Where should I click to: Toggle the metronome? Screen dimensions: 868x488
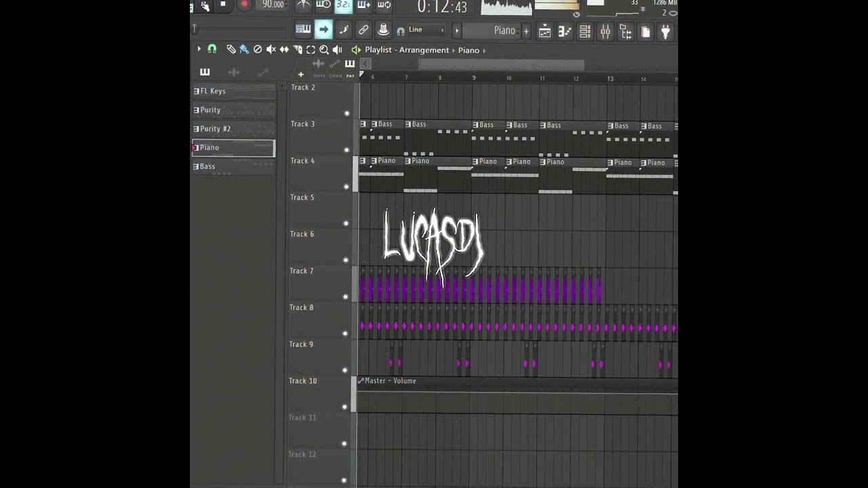(x=303, y=5)
